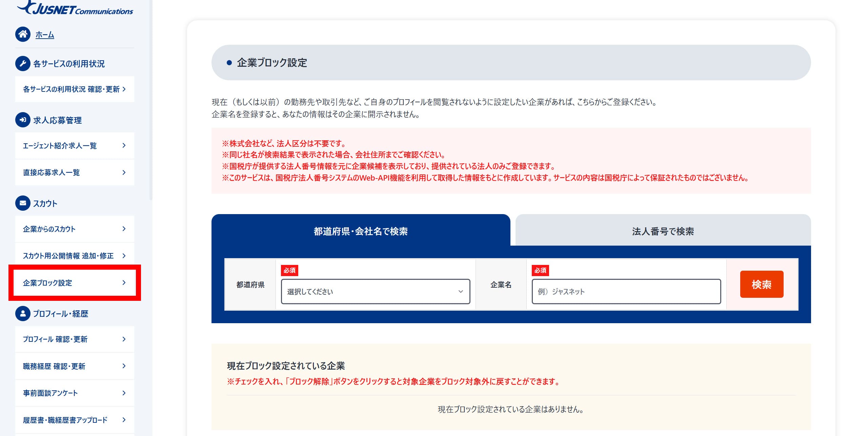Click text 現在ブロック設定されている企業はありません。
The height and width of the screenshot is (436, 868).
[511, 409]
